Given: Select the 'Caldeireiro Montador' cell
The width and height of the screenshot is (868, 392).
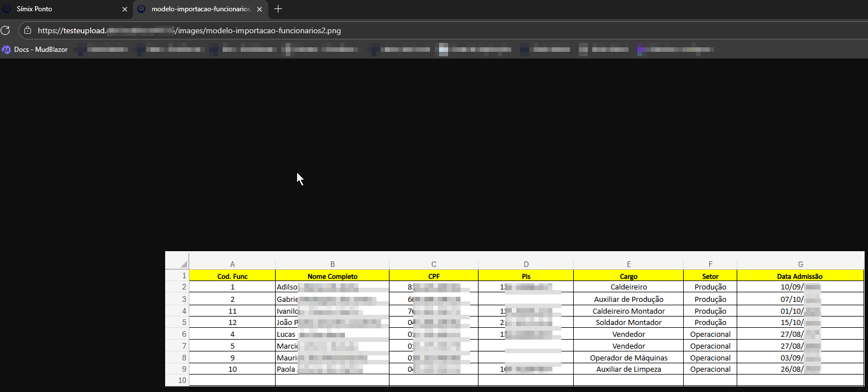Looking at the screenshot, I should coord(628,311).
